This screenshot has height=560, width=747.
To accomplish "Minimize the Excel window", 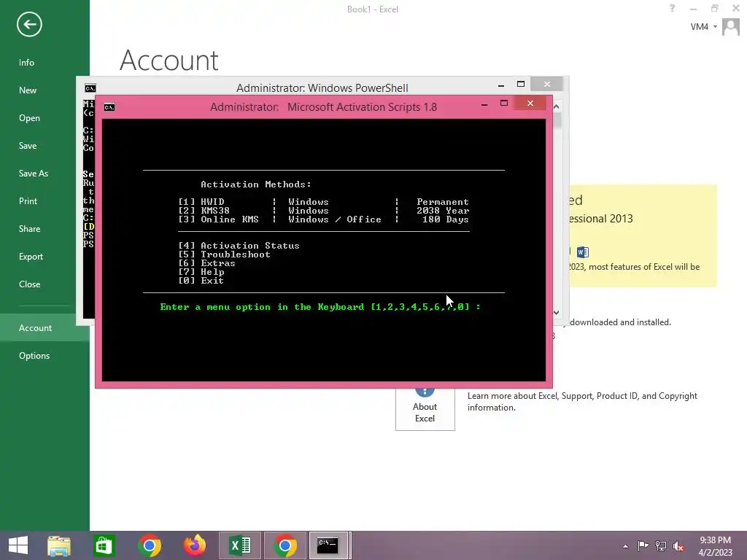I will click(x=693, y=9).
